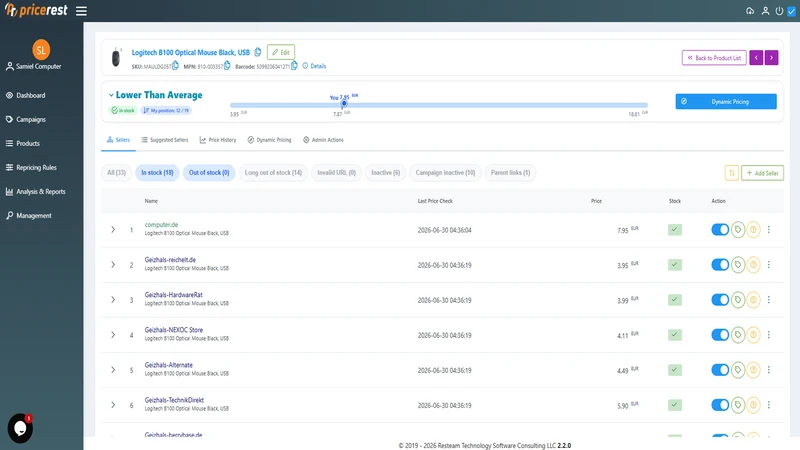Image resolution: width=800 pixels, height=450 pixels.
Task: Click the stock checkbox for Geizhals-HardwareRat
Action: point(674,300)
